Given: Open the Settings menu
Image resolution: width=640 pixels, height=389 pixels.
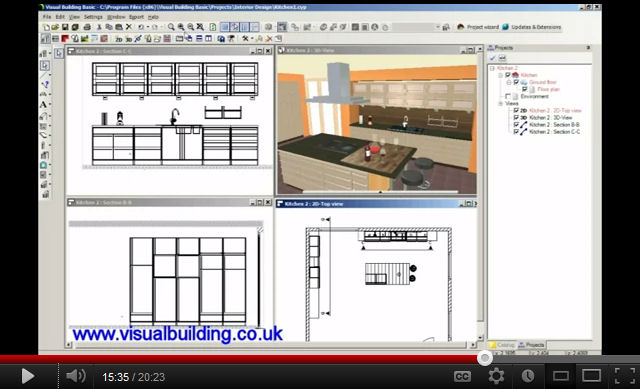Looking at the screenshot, I should click(x=93, y=17).
